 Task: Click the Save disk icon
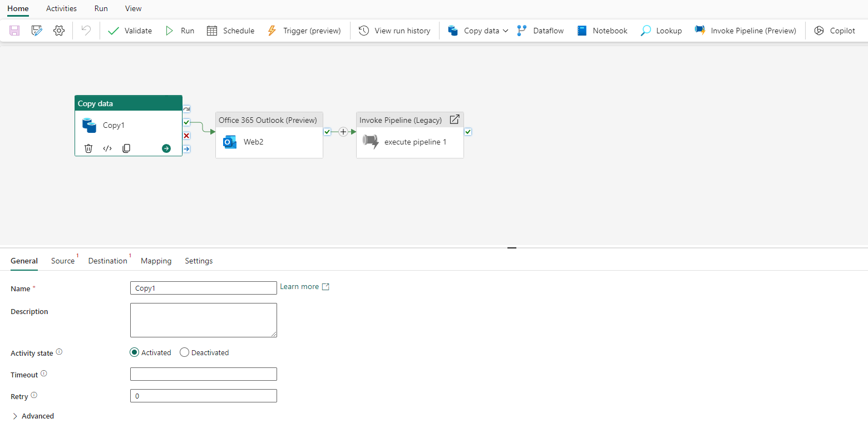point(15,31)
